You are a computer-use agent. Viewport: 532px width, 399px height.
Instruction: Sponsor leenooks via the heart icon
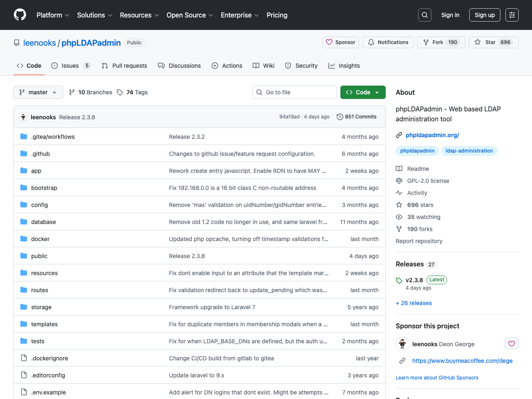click(x=512, y=343)
